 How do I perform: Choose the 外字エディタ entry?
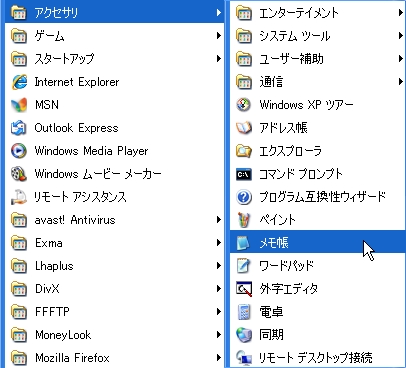pyautogui.click(x=317, y=289)
